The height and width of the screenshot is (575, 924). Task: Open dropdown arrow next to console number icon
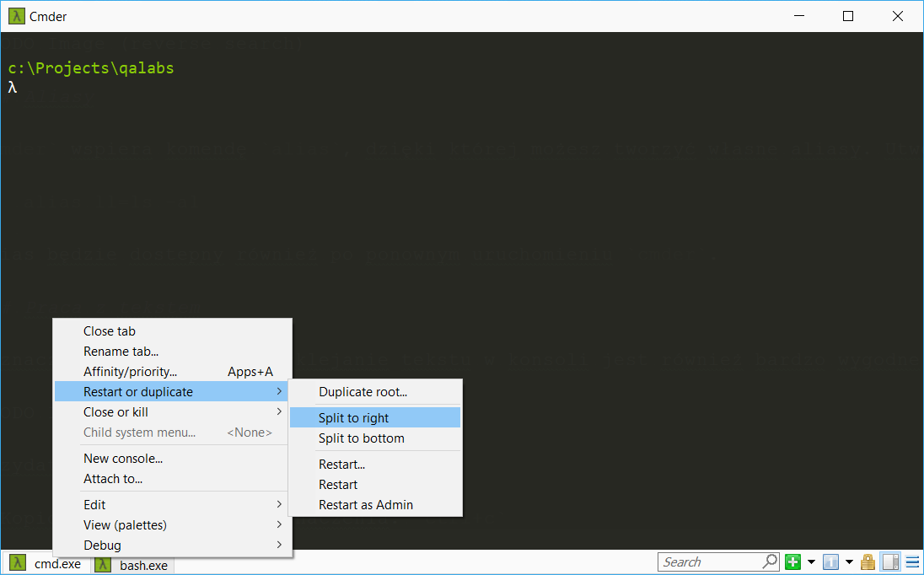click(x=849, y=562)
